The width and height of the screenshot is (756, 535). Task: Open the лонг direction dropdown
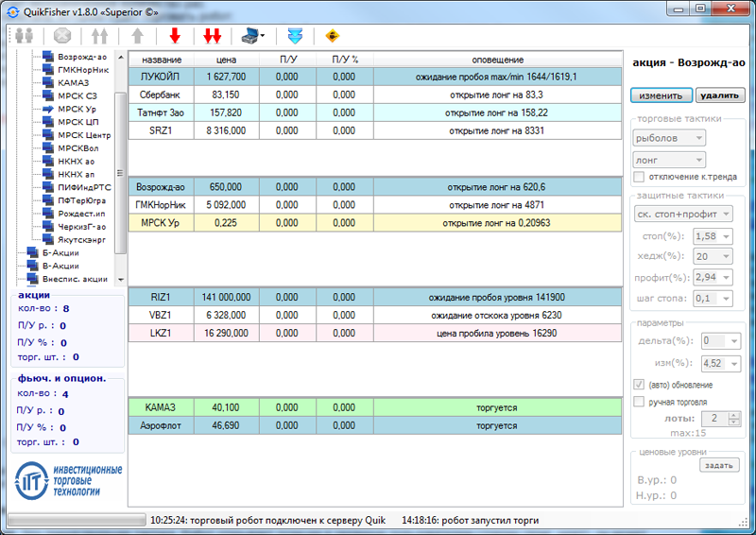tap(669, 160)
